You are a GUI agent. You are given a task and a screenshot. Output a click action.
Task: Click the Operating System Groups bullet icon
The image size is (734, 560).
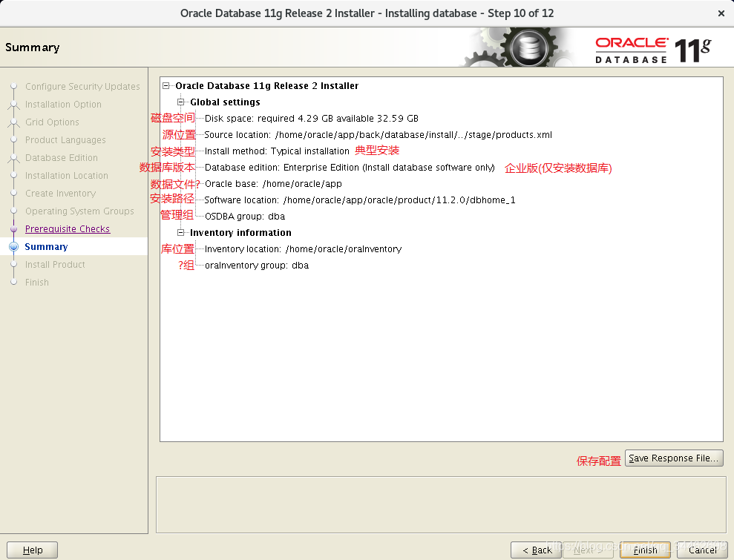14,211
